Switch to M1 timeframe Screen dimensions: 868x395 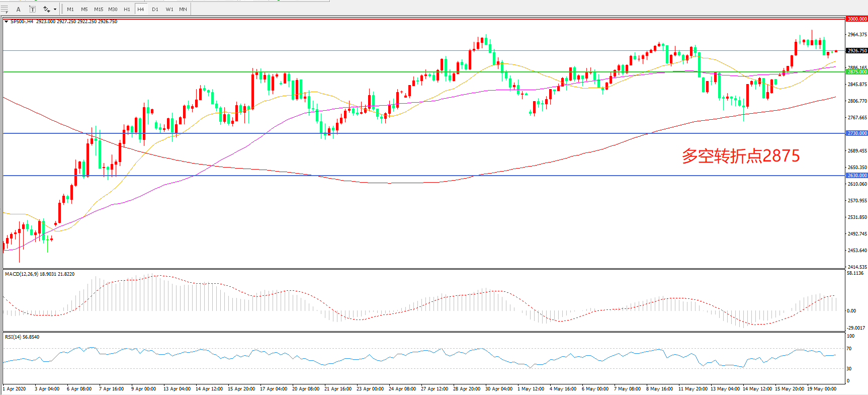70,9
